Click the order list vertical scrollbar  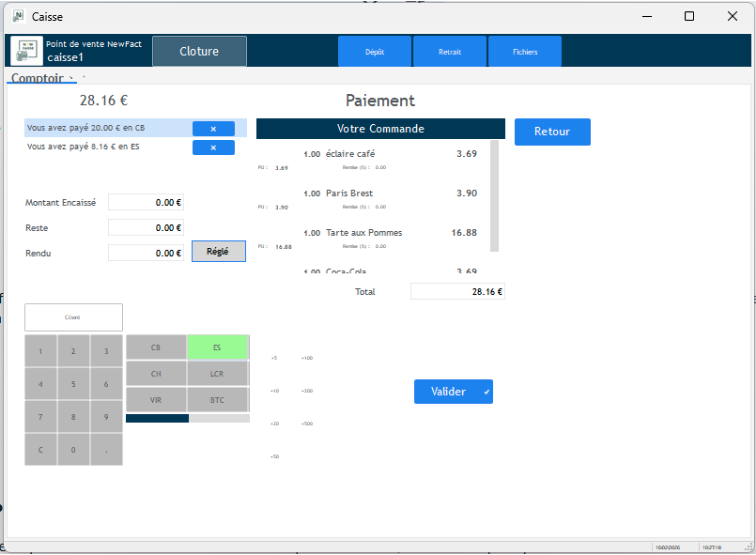tap(494, 196)
